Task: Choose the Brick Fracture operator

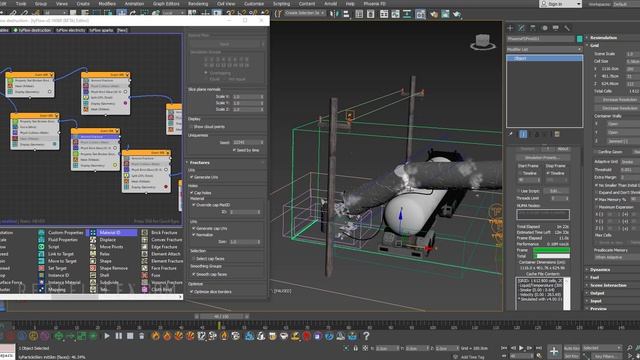Action: point(164,233)
